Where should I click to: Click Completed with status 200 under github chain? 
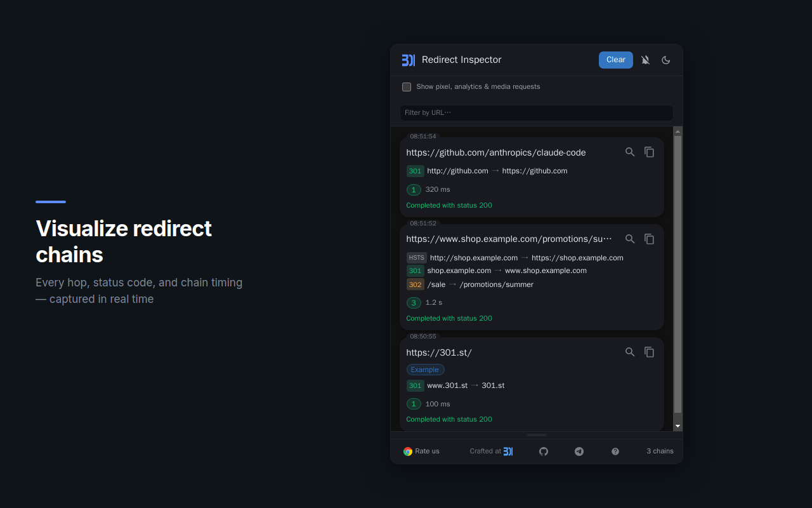[449, 206]
